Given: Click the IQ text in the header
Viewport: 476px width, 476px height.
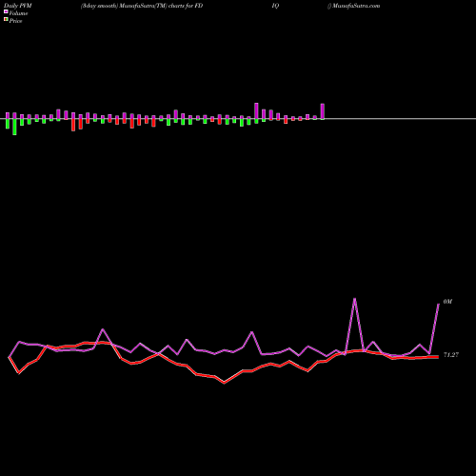Looking at the screenshot, I should click(275, 6).
